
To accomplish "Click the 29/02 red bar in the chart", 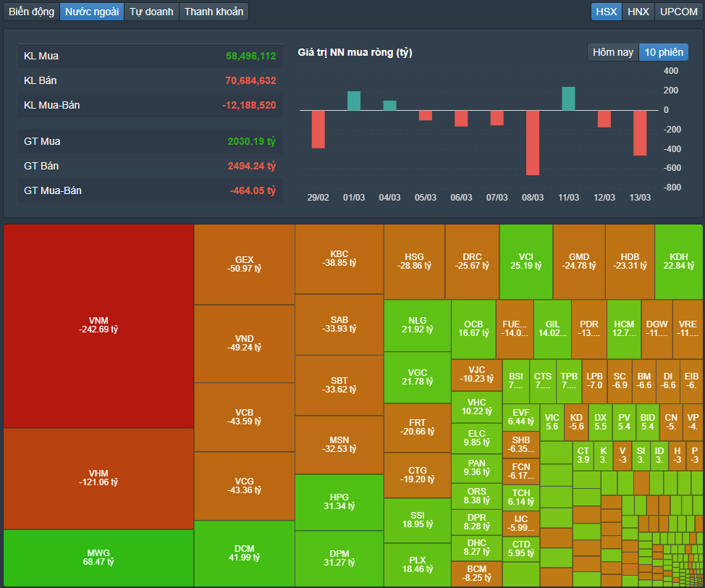I will click(318, 129).
